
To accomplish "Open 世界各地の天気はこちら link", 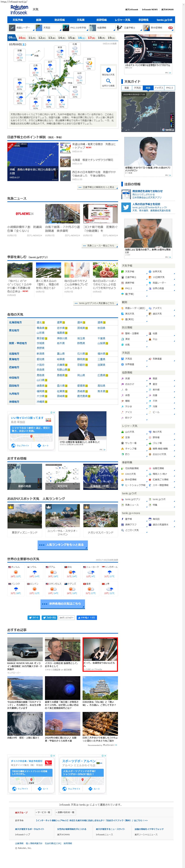I will (x=63, y=603).
